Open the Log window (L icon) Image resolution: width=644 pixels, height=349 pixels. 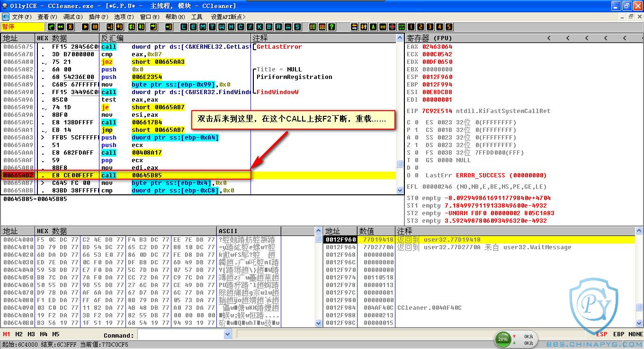click(184, 27)
